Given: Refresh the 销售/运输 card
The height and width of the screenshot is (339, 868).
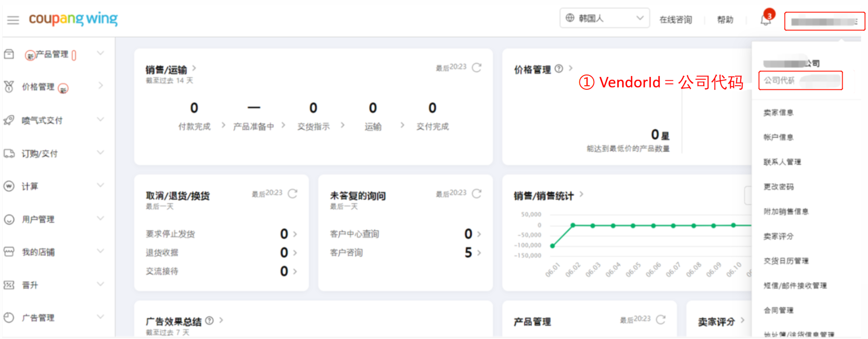Looking at the screenshot, I should 477,68.
